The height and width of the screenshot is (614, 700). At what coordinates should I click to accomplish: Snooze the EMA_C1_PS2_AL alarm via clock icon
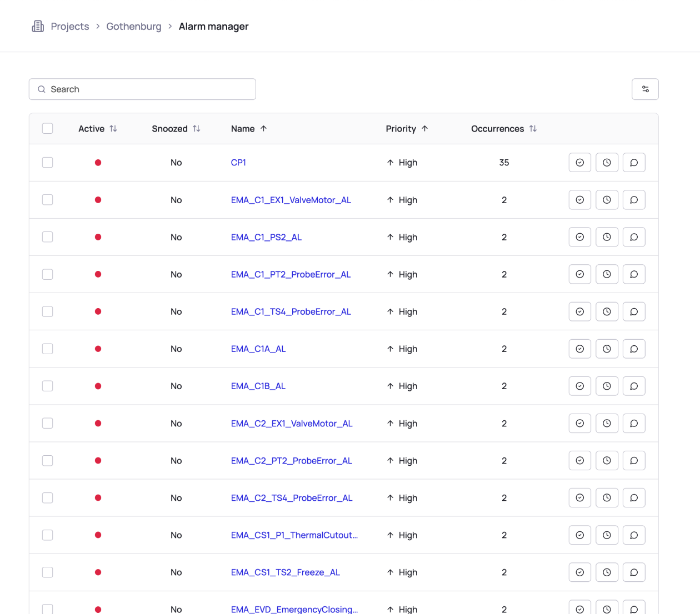(607, 237)
